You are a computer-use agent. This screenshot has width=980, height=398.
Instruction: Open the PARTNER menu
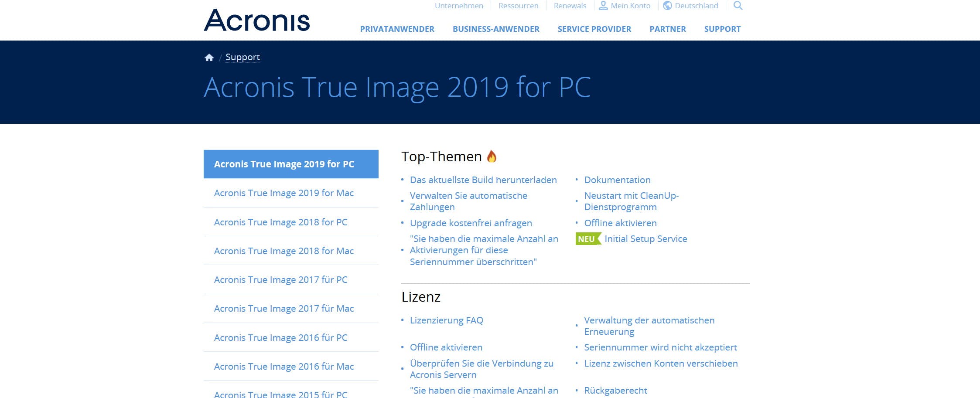tap(668, 29)
